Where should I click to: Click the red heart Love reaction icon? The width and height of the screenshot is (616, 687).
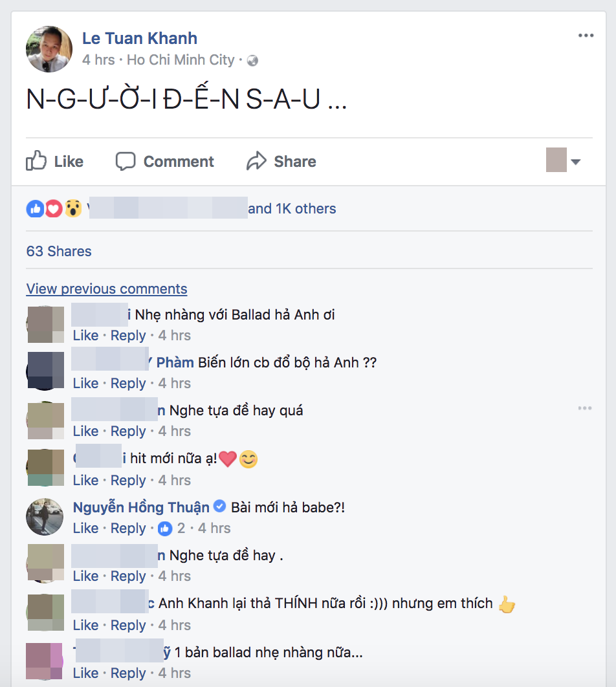click(x=54, y=208)
